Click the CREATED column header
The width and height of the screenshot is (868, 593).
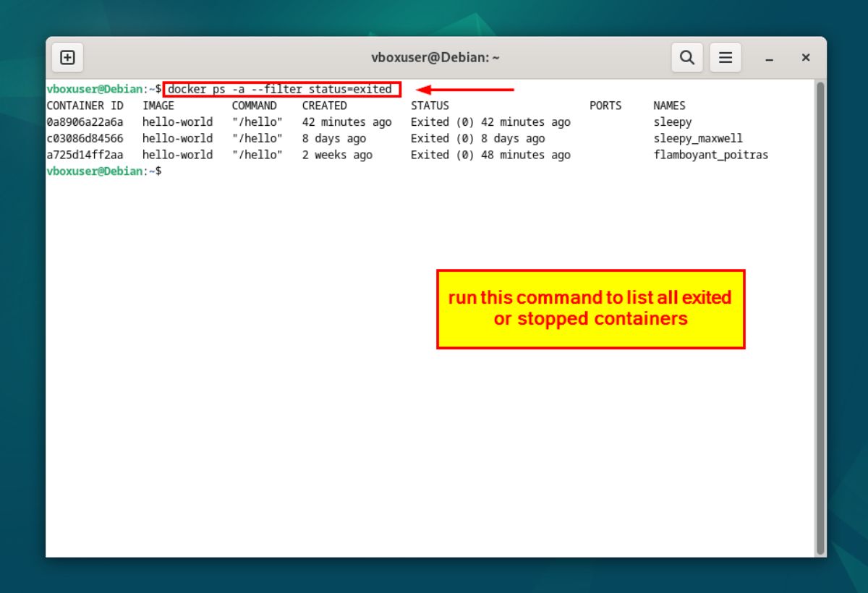click(324, 106)
